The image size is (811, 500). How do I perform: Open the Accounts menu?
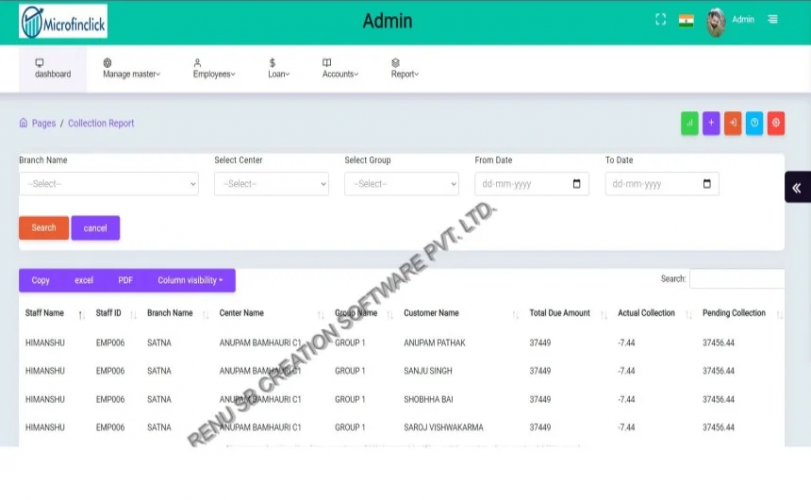tap(340, 69)
